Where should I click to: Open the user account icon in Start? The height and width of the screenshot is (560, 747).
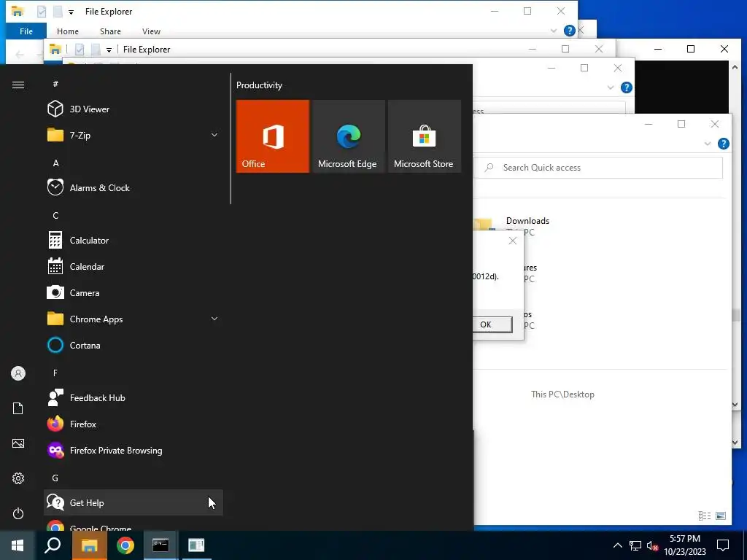coord(18,373)
